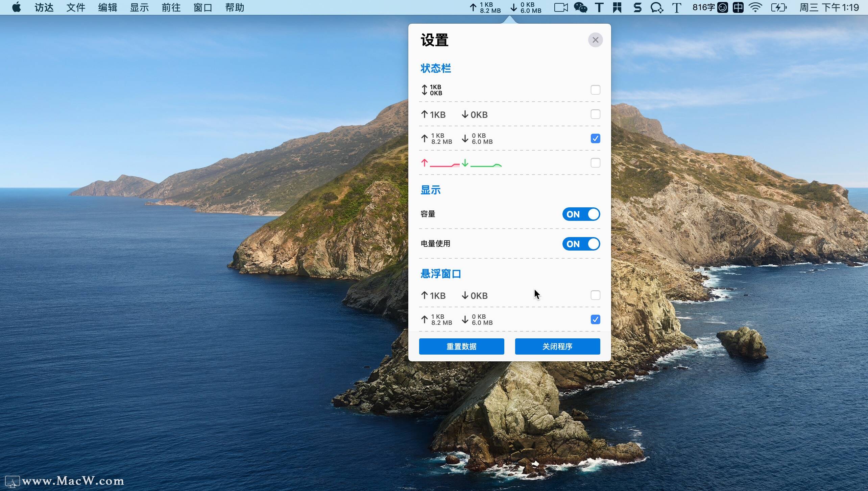Viewport: 868px width, 491px height.
Task: Click the chat bubble search menu bar icon
Action: 657,7
